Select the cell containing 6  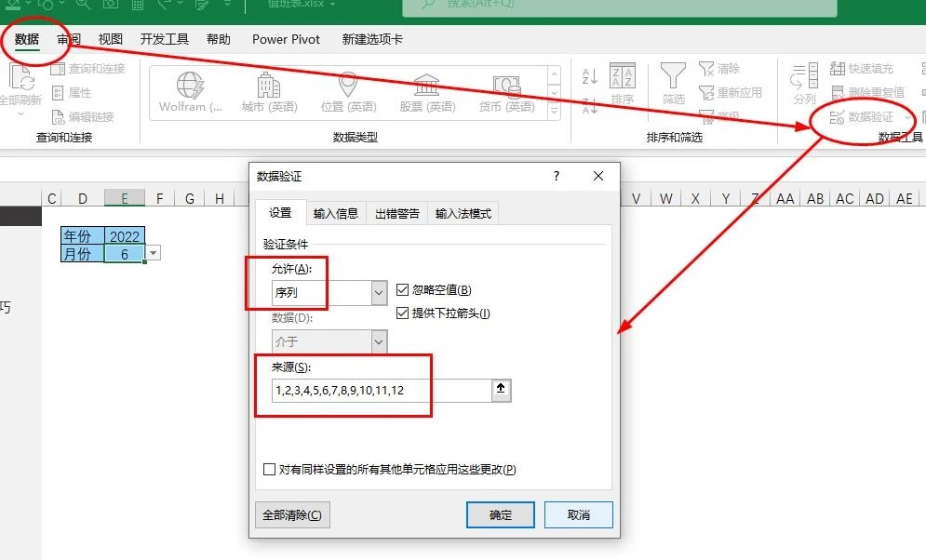125,254
